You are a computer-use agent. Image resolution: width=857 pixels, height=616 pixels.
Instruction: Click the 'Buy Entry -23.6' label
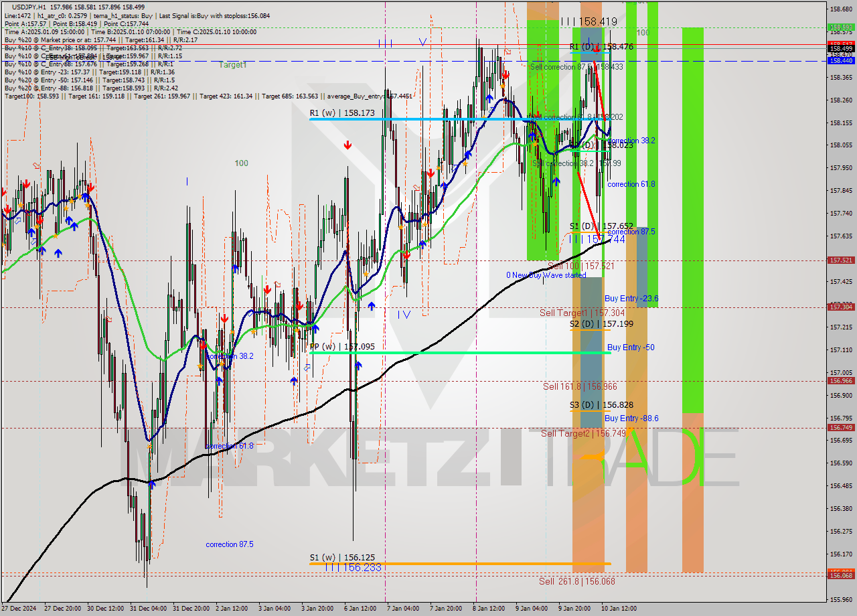631,298
